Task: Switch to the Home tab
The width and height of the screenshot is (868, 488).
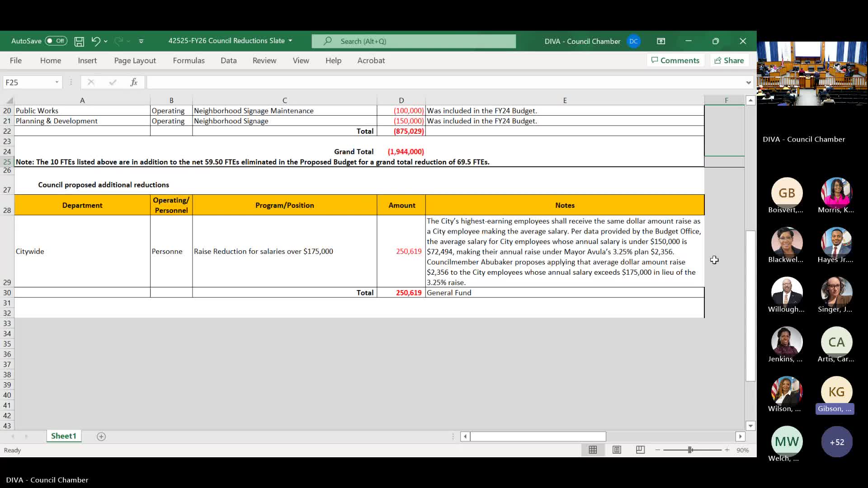Action: (x=51, y=61)
